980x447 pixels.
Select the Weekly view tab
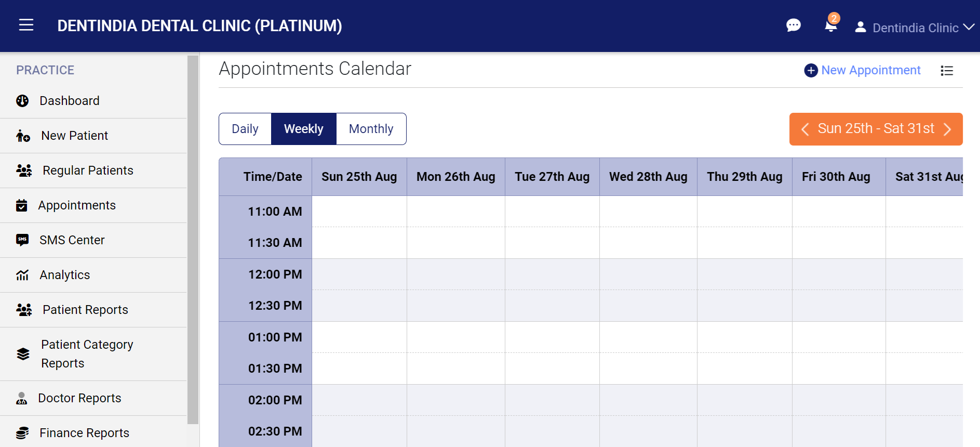point(304,129)
